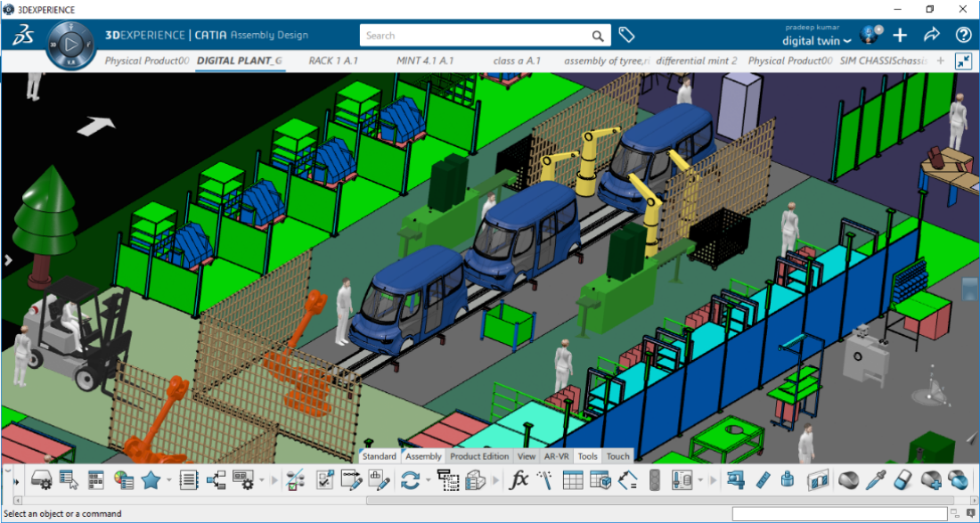Click the action bar horizontal scrollbar

(x=661, y=500)
